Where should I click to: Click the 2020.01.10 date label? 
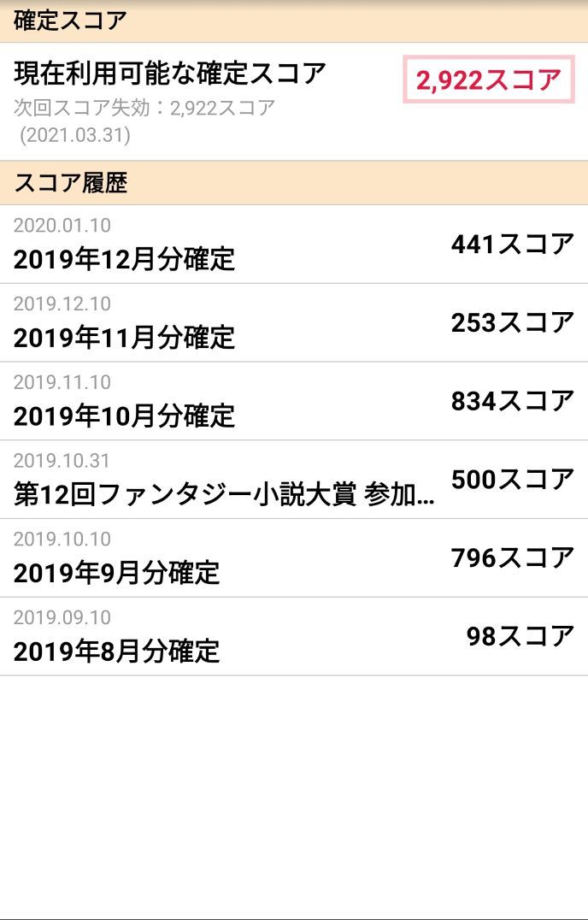coord(62,226)
